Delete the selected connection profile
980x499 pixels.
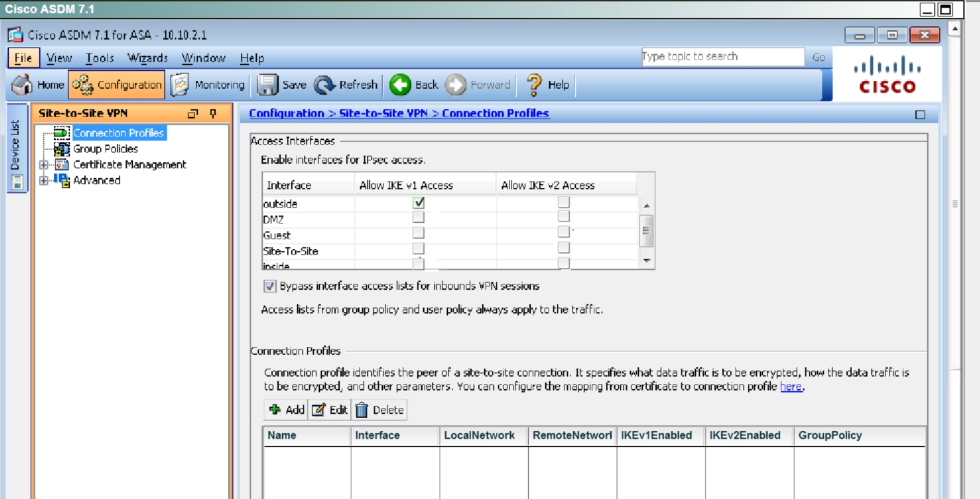coord(379,410)
